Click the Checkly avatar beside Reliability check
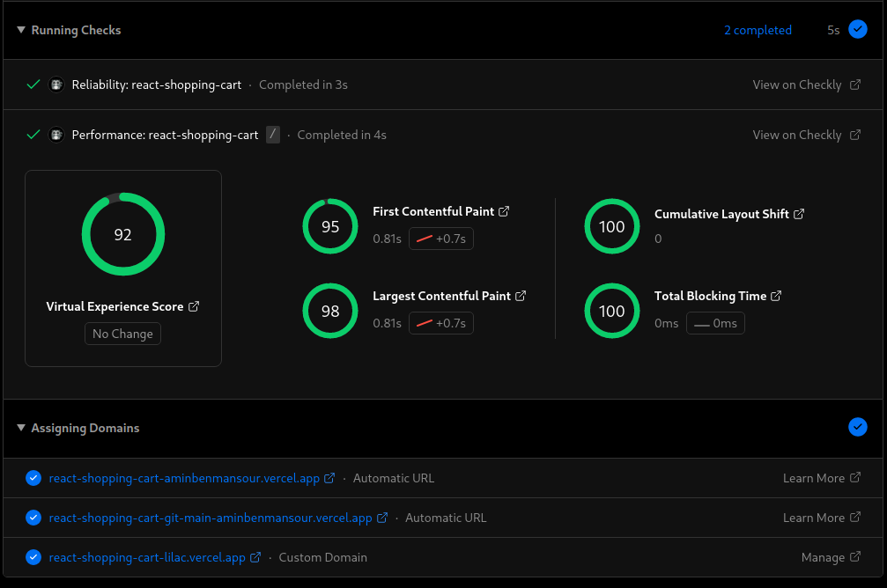 [56, 85]
